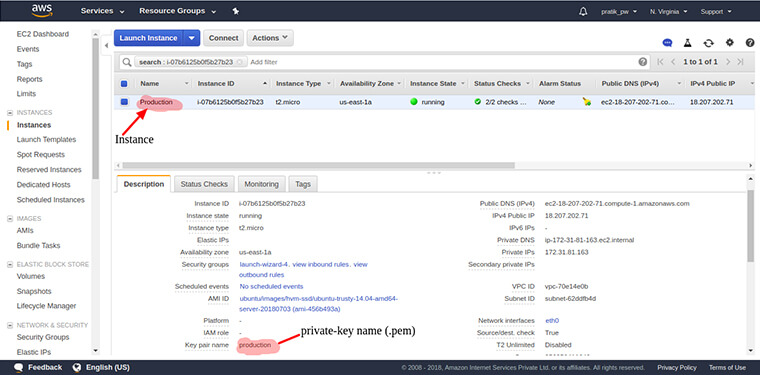
Task: Click the Launch Instance button
Action: 149,38
